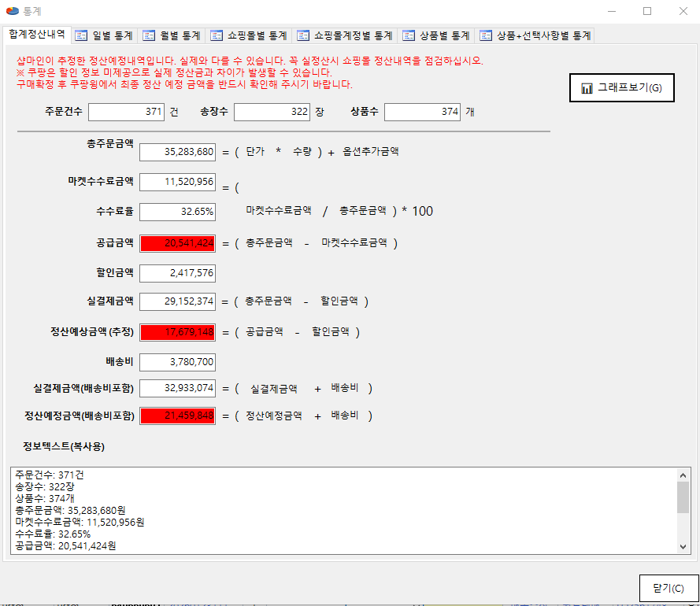Click the 배송비 field showing 3,780,700
The image size is (700, 606).
pyautogui.click(x=177, y=362)
